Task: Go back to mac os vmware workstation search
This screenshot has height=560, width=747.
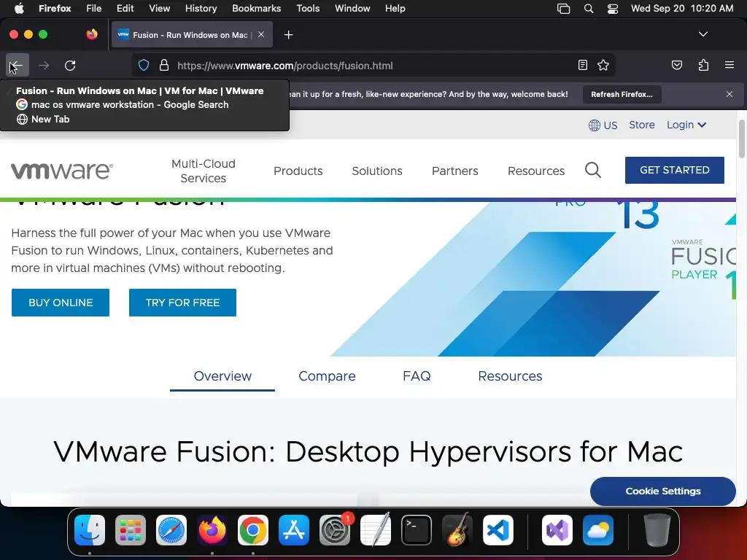Action: 145,105
